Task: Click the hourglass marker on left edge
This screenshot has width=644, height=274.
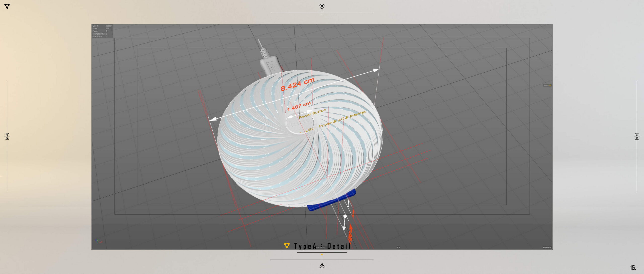Action: (x=7, y=136)
